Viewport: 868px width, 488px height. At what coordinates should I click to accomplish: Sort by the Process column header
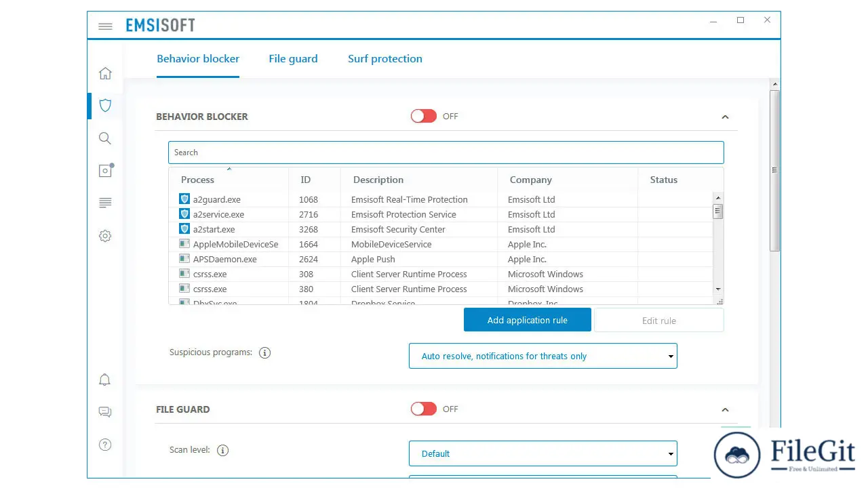point(229,180)
